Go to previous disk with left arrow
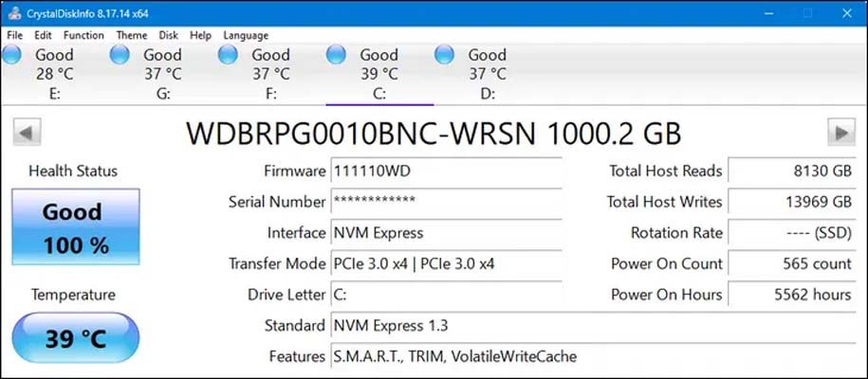The width and height of the screenshot is (868, 379). coord(27,133)
